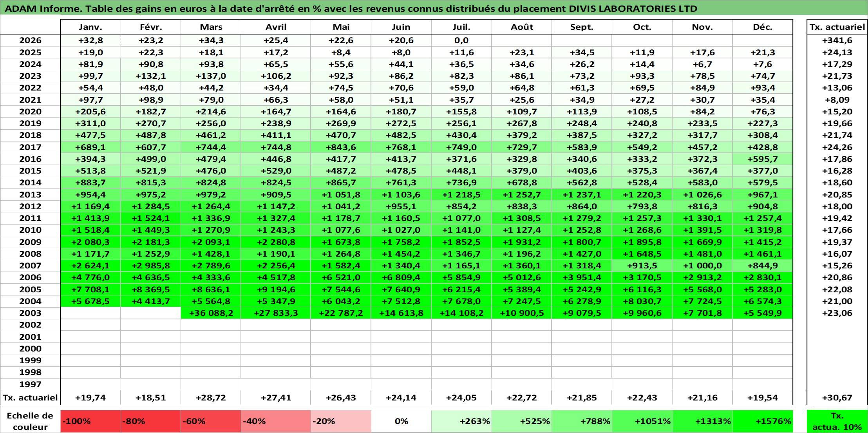Click the +19,74 Janv. actuarial rate total
This screenshot has width=868, height=433.
pyautogui.click(x=90, y=398)
